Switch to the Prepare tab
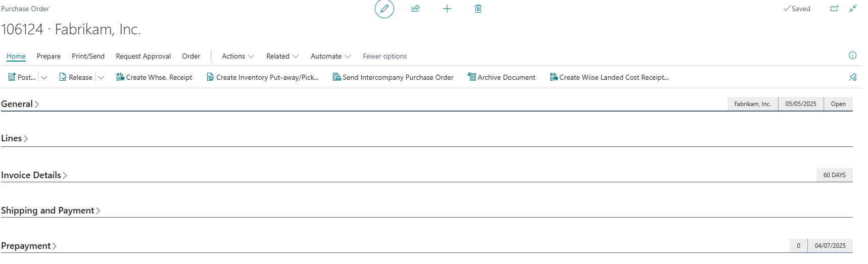868x264 pixels. pyautogui.click(x=49, y=56)
